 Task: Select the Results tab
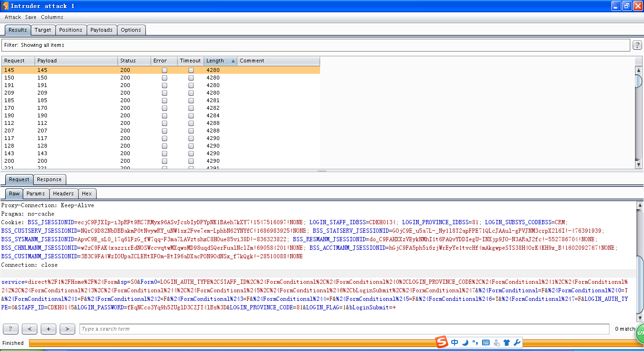tap(18, 30)
